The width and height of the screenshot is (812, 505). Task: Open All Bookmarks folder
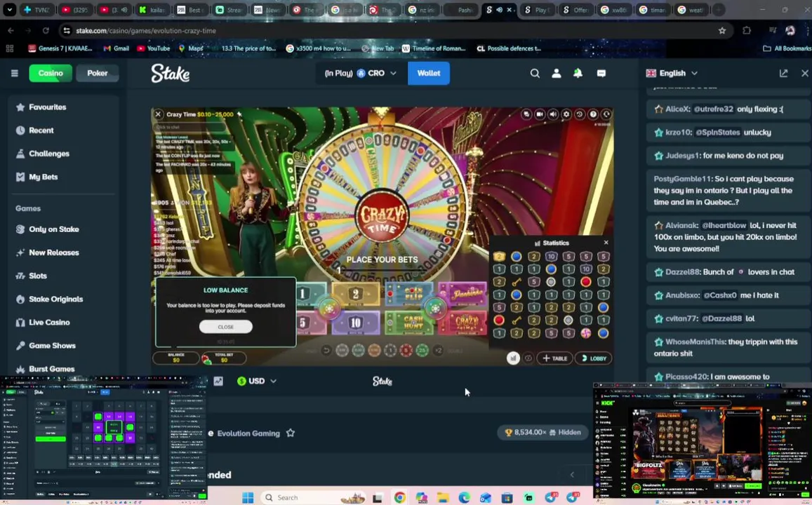[x=787, y=48]
